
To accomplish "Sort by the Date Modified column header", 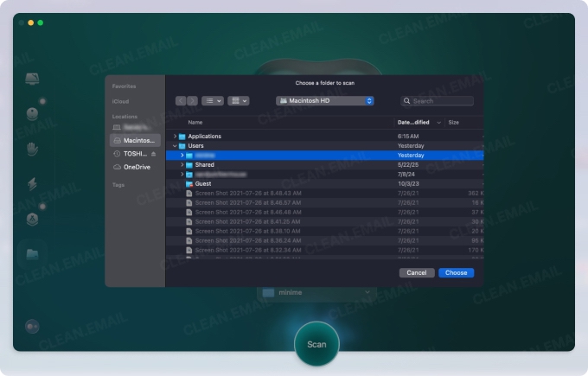I will (x=413, y=122).
